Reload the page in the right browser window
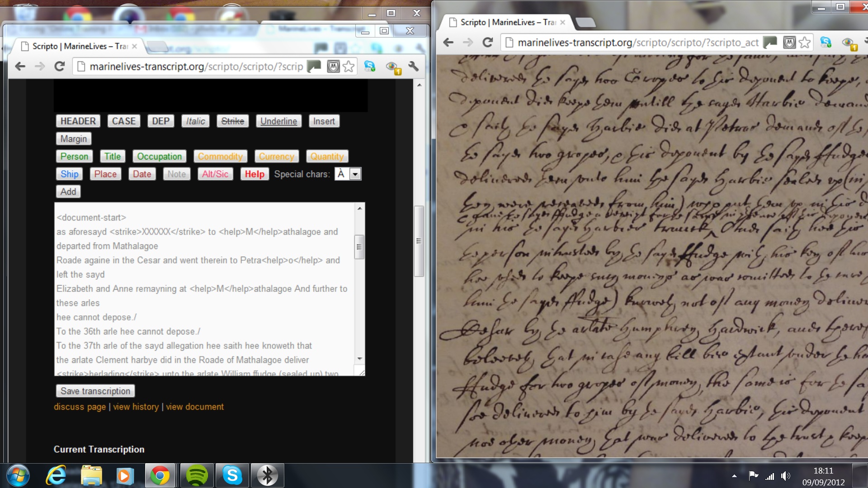868x488 pixels. pyautogui.click(x=487, y=42)
